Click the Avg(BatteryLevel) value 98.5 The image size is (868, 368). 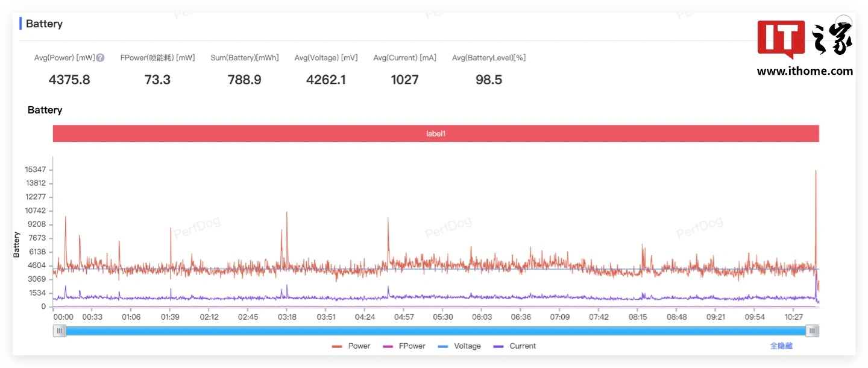488,80
